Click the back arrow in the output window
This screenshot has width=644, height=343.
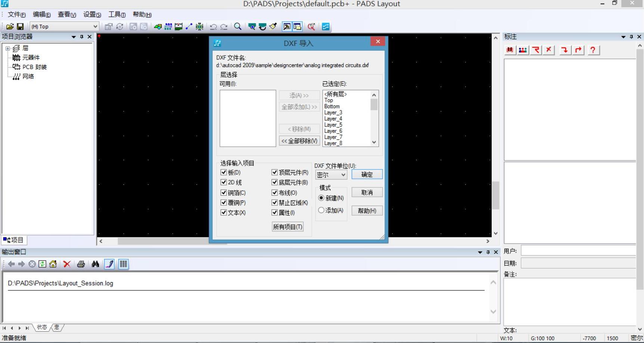[11, 264]
